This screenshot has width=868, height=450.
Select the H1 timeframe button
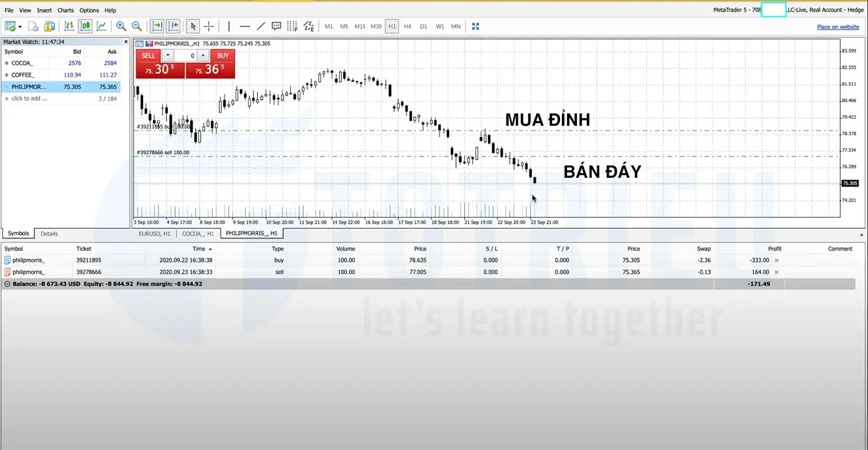392,27
